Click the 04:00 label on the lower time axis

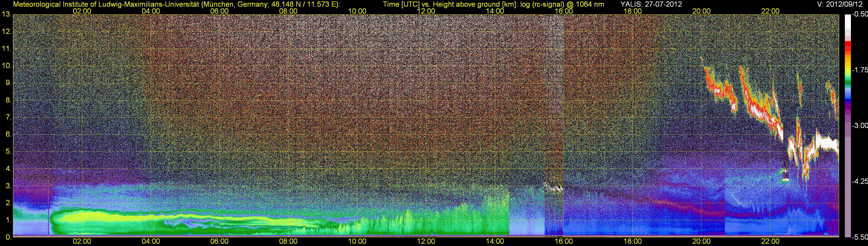151,241
